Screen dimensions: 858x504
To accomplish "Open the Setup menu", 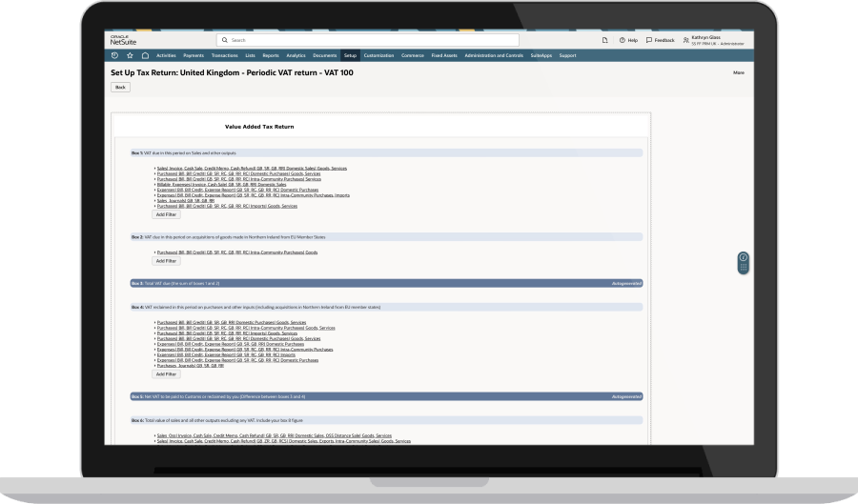I will (x=350, y=55).
